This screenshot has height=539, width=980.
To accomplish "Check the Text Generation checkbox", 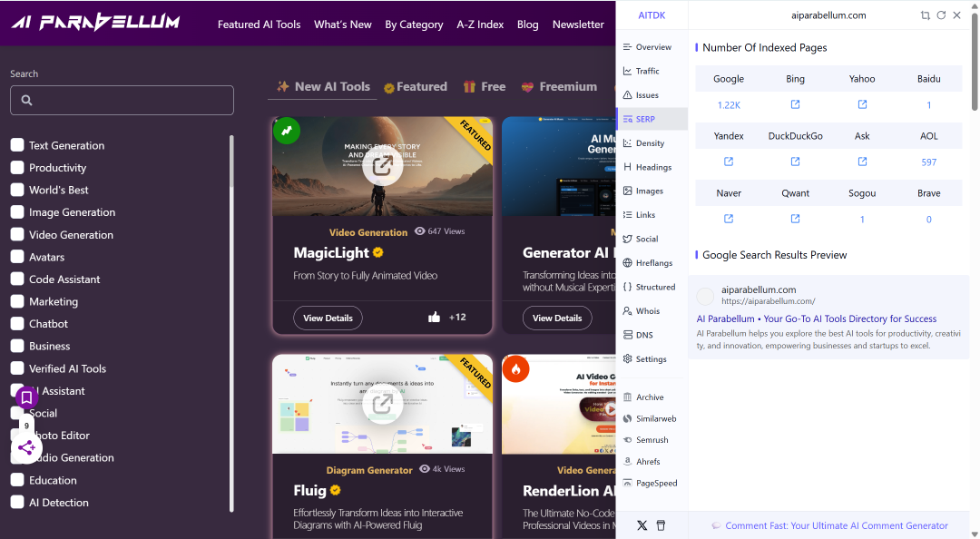I will click(17, 145).
